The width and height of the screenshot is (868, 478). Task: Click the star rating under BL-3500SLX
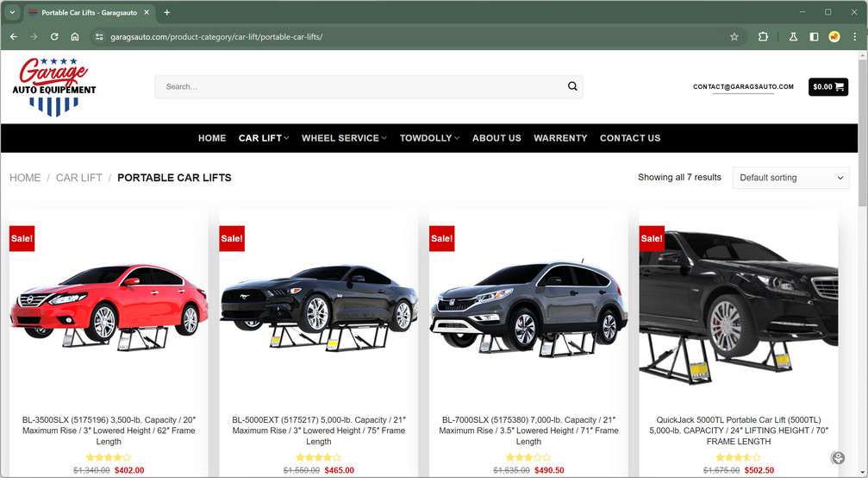[109, 457]
